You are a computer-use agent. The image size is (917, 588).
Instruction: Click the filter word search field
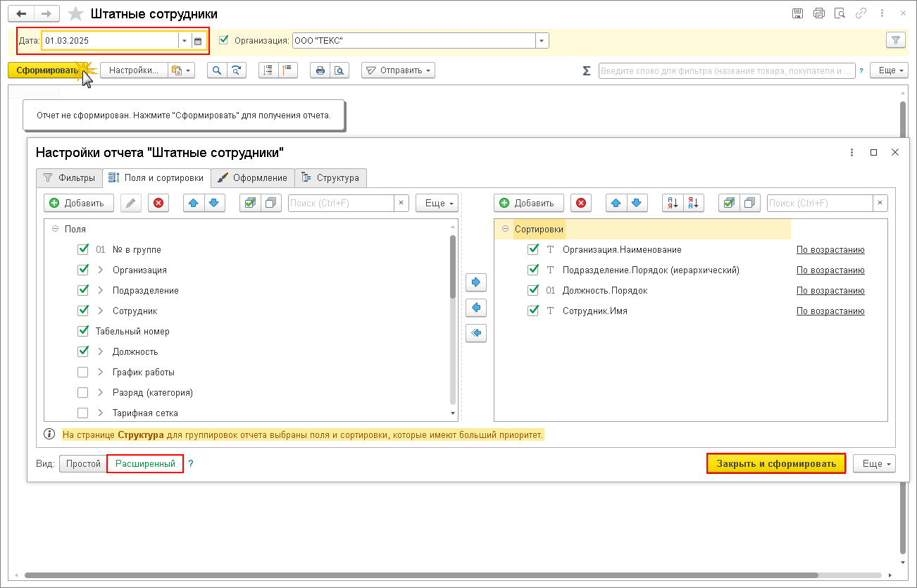pos(727,70)
